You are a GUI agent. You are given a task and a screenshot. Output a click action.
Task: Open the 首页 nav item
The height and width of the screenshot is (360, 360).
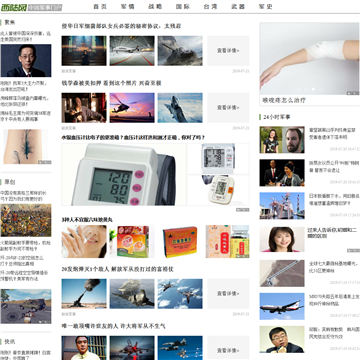click(x=100, y=7)
